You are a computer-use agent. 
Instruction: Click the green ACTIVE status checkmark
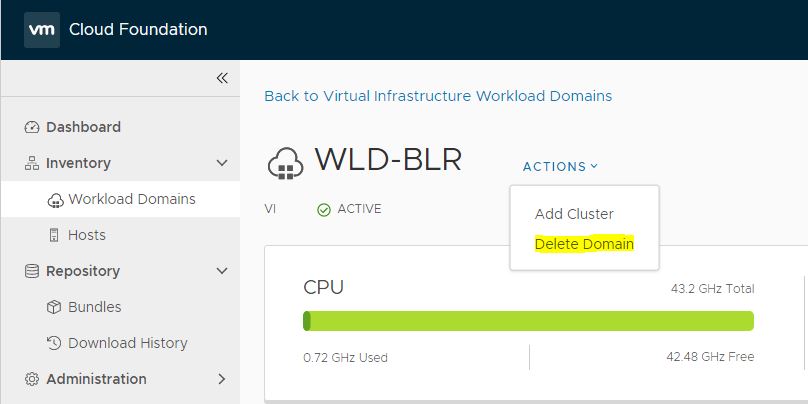(x=323, y=210)
